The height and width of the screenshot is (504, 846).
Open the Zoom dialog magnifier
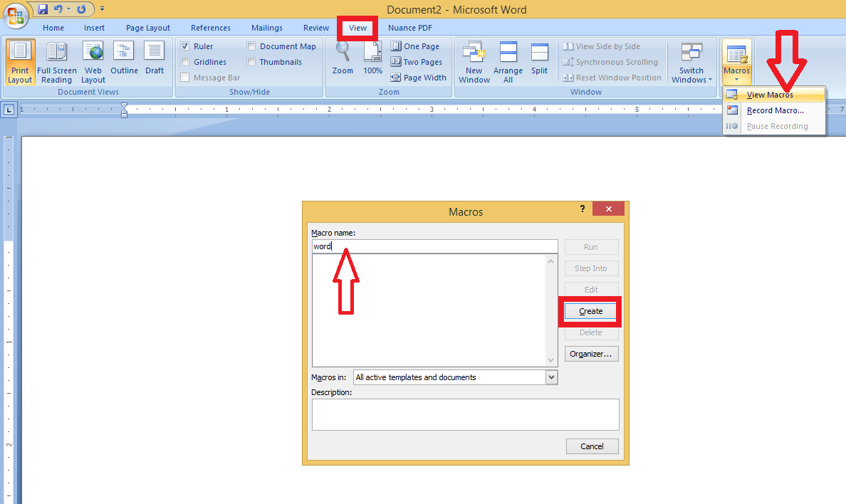[343, 58]
